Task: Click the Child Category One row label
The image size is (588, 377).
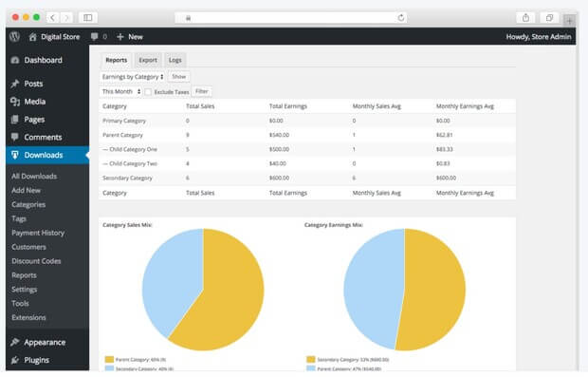Action: pyautogui.click(x=130, y=149)
